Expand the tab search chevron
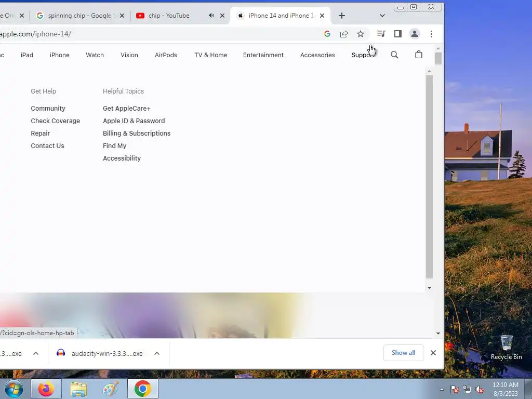The width and height of the screenshot is (532, 399). 382,16
